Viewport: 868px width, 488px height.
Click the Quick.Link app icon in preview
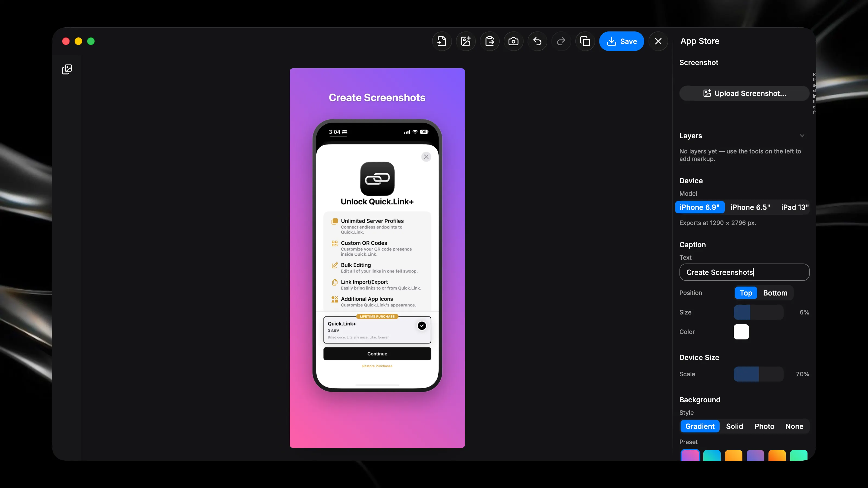tap(377, 179)
